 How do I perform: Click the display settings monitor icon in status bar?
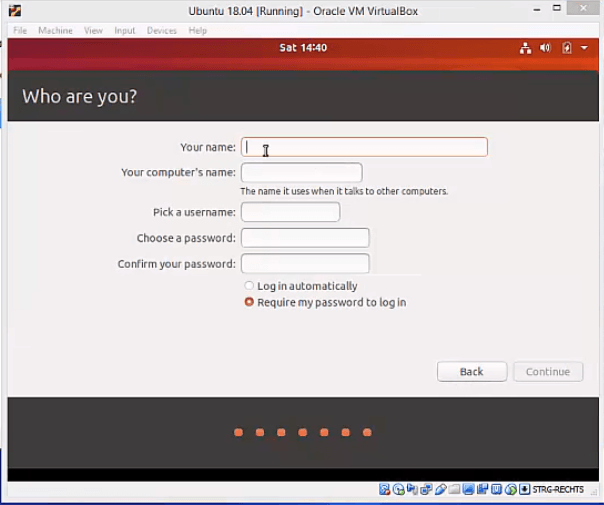(x=468, y=489)
